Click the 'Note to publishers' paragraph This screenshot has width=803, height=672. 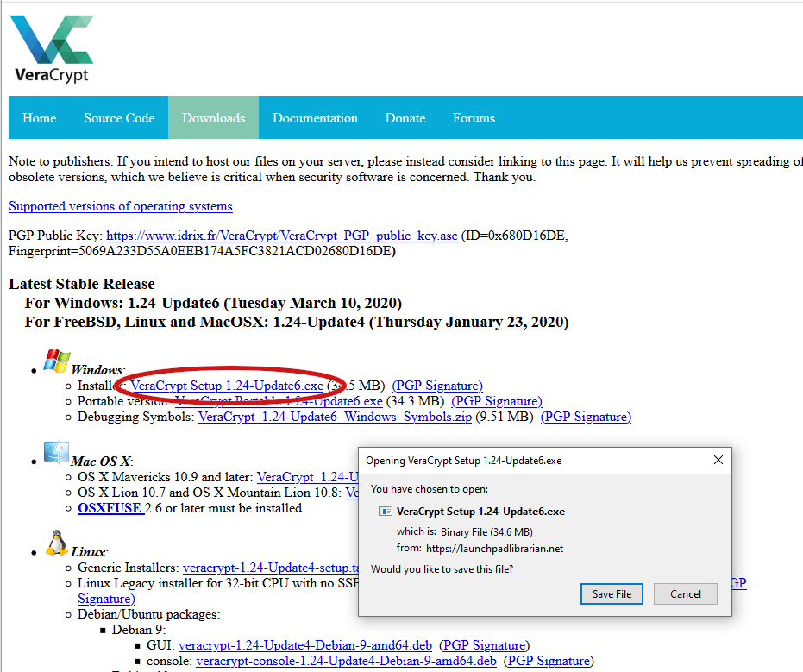405,169
